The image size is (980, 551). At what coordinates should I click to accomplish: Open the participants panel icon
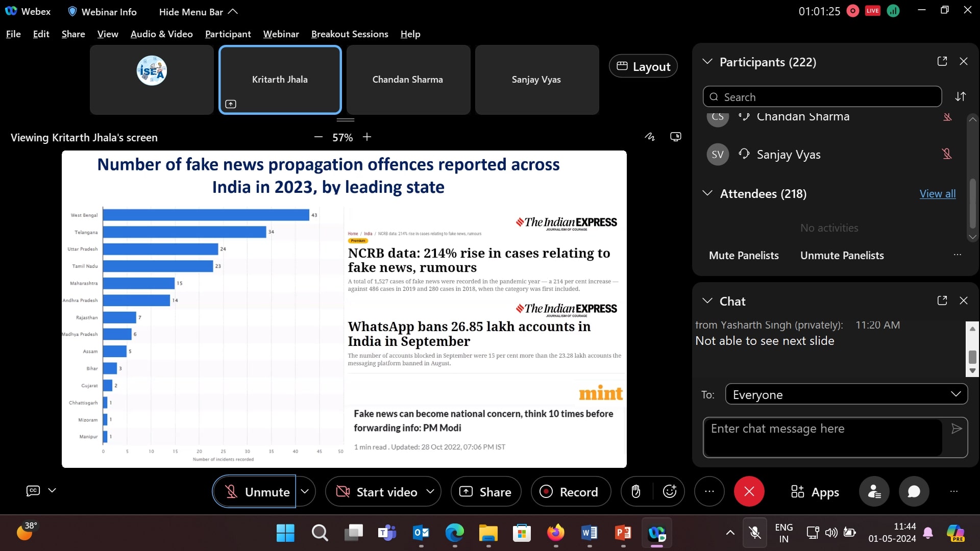click(874, 491)
